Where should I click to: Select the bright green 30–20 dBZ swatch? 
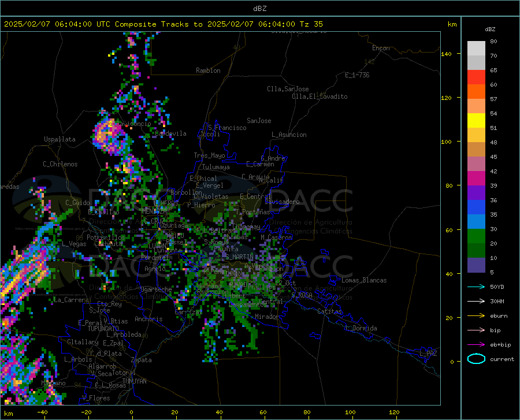click(476, 236)
